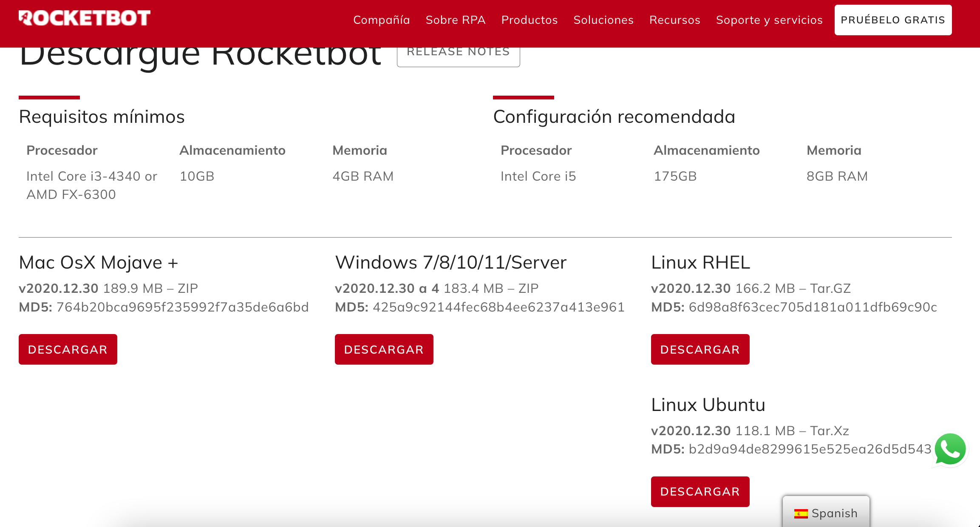Select the Intel Core i3-4340 processor text
980x527 pixels.
click(92, 185)
